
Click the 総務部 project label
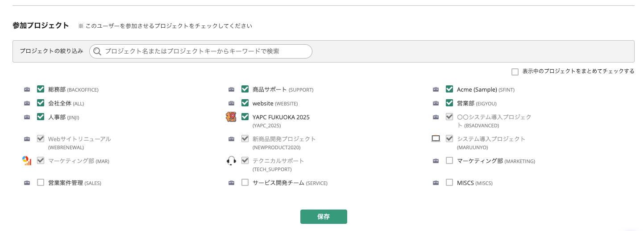point(73,89)
